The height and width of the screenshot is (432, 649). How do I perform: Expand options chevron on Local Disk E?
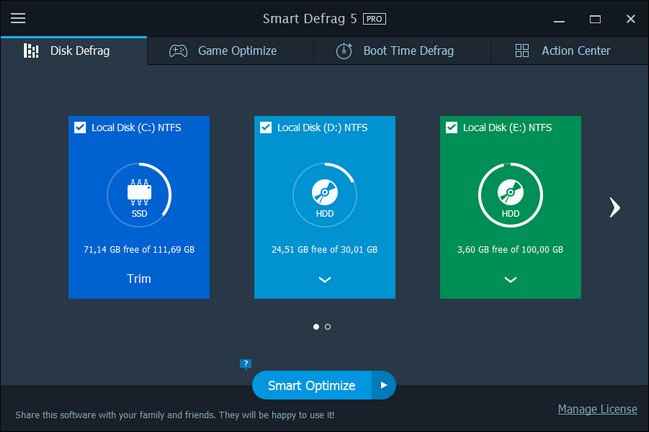point(510,280)
